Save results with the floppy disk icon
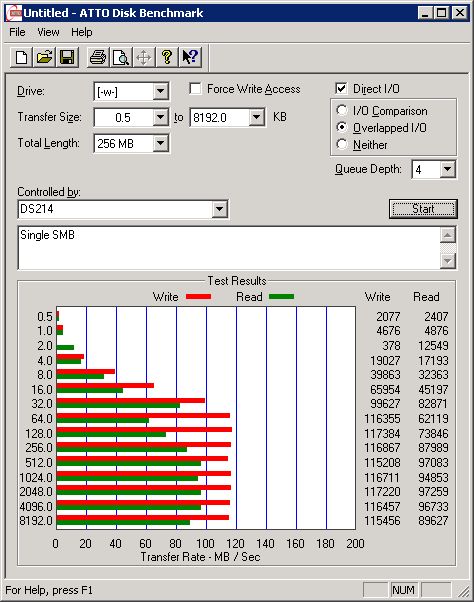The image size is (474, 602). pyautogui.click(x=67, y=58)
